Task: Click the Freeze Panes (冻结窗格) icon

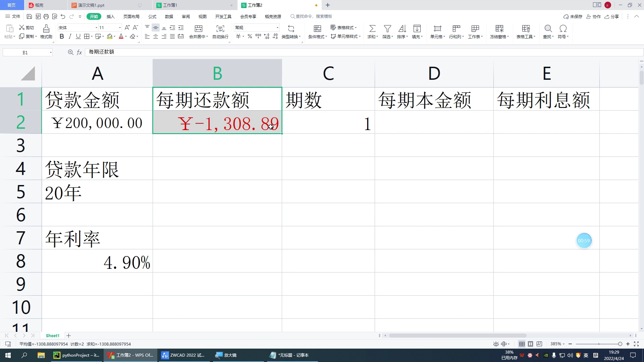Action: point(499,28)
